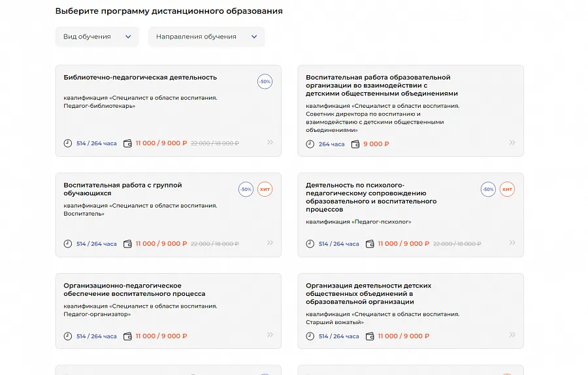Image resolution: width=588 pixels, height=375 pixels.
Task: Click the Воспитательная работа с группой обучающихся title
Action: (x=123, y=189)
